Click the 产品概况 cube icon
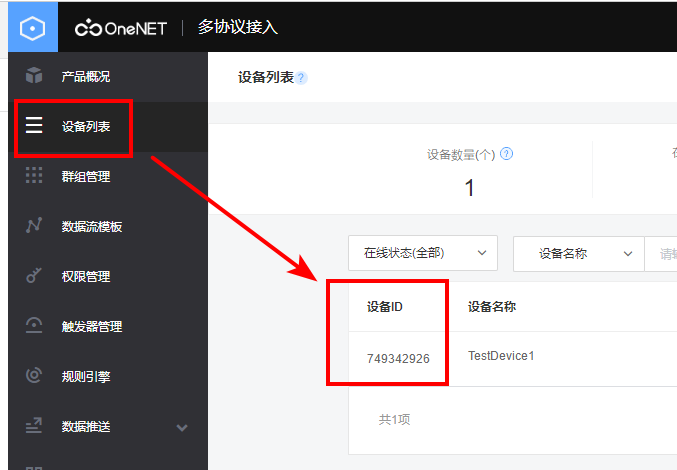The height and width of the screenshot is (470, 677). point(34,75)
